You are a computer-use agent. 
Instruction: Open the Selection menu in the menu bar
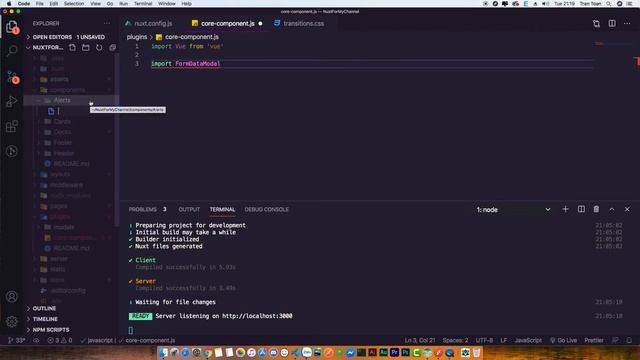74,4
